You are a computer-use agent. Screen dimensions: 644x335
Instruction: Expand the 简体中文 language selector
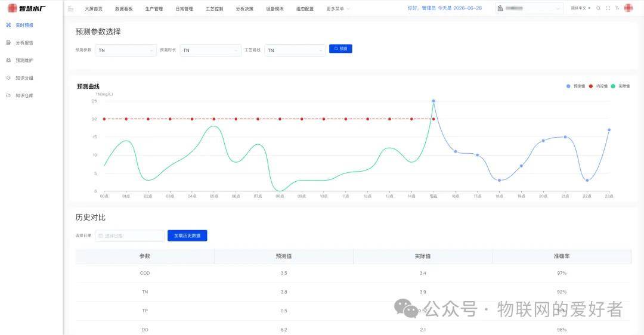[580, 8]
